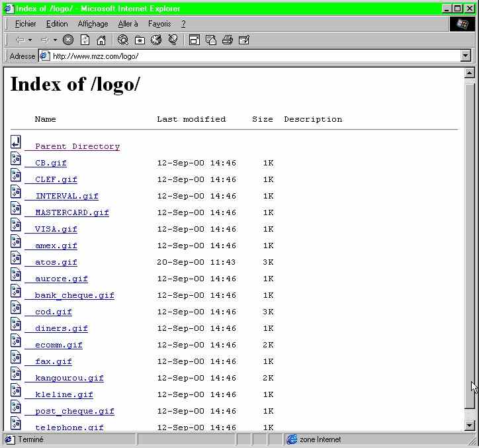Click the file icon beside MASTERCARD.gif
Image resolution: width=479 pixels, height=448 pixels.
pyautogui.click(x=16, y=208)
